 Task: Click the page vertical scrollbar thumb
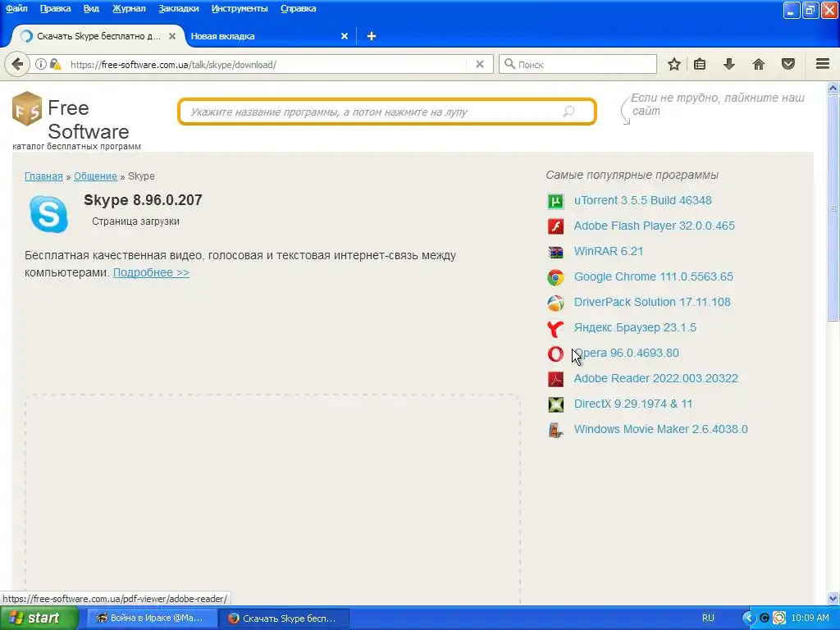(833, 208)
